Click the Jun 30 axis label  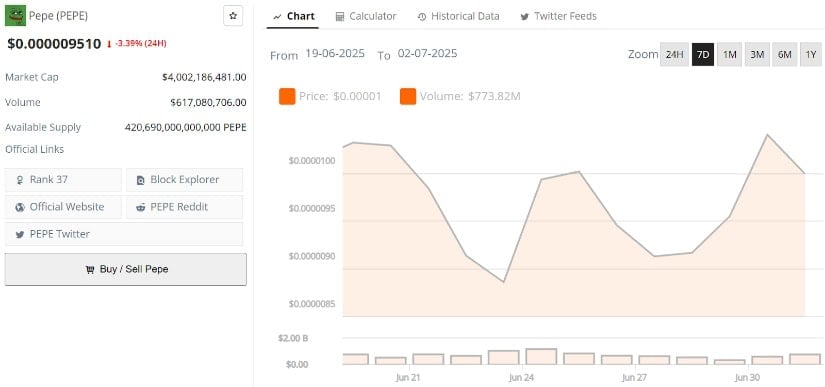tap(747, 377)
